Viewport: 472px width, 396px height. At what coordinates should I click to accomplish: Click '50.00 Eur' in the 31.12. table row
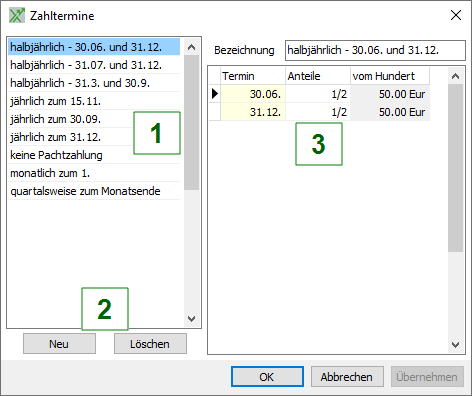tap(390, 112)
